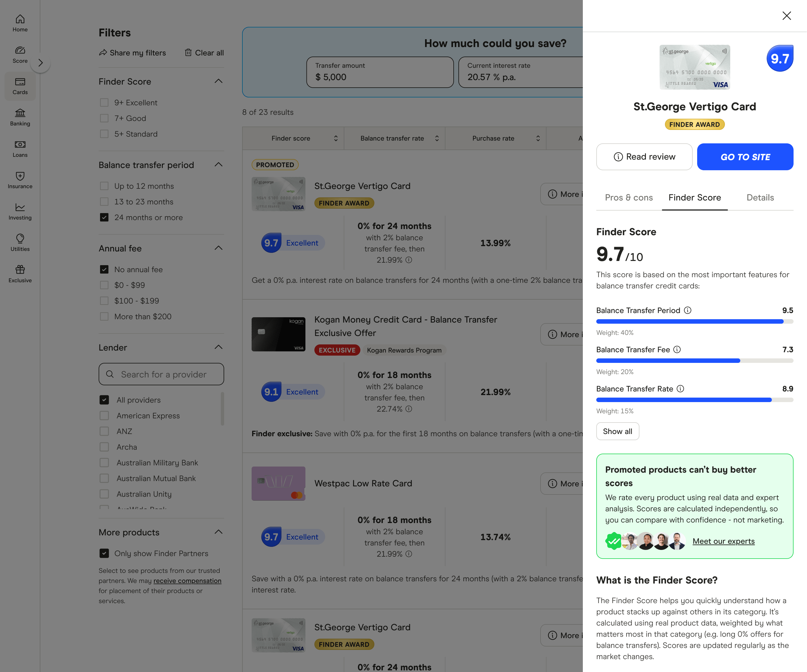Collapse the Annual fee filter section

(x=219, y=248)
